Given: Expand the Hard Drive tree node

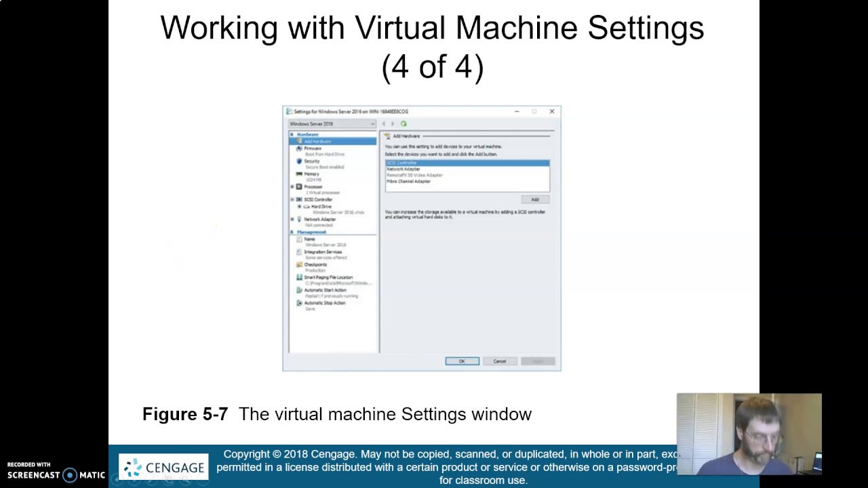Looking at the screenshot, I should coord(300,206).
